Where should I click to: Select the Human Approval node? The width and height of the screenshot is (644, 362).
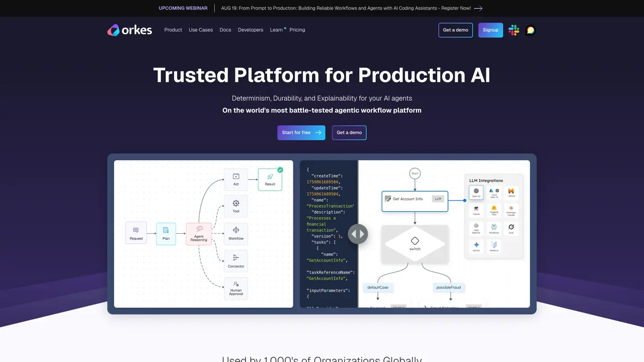pos(236,289)
